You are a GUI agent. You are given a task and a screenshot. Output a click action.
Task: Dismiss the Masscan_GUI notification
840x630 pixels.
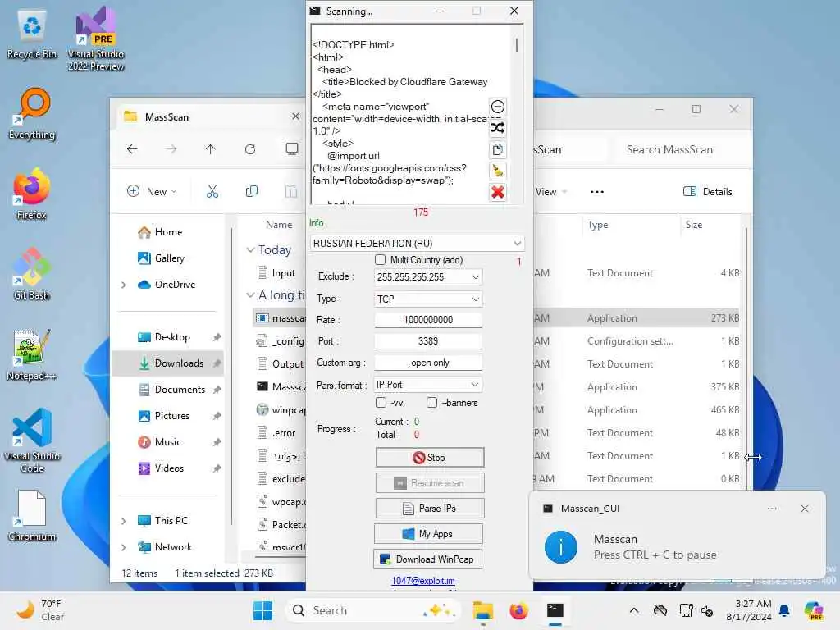pos(804,509)
